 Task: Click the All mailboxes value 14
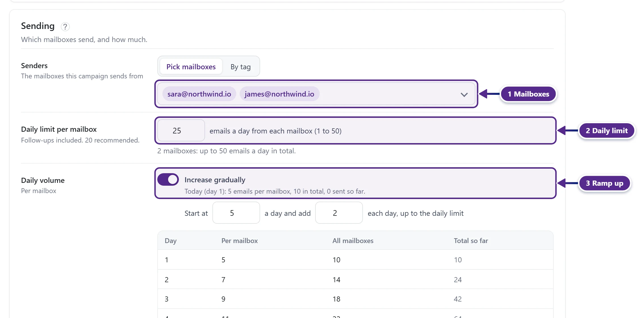[x=336, y=280]
